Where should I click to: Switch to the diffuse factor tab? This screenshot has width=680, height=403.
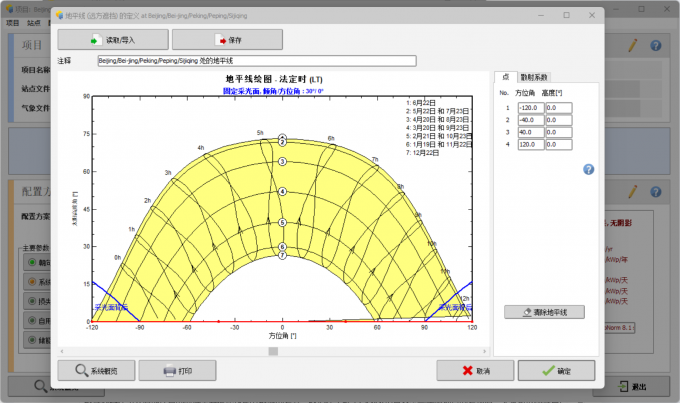pyautogui.click(x=534, y=78)
